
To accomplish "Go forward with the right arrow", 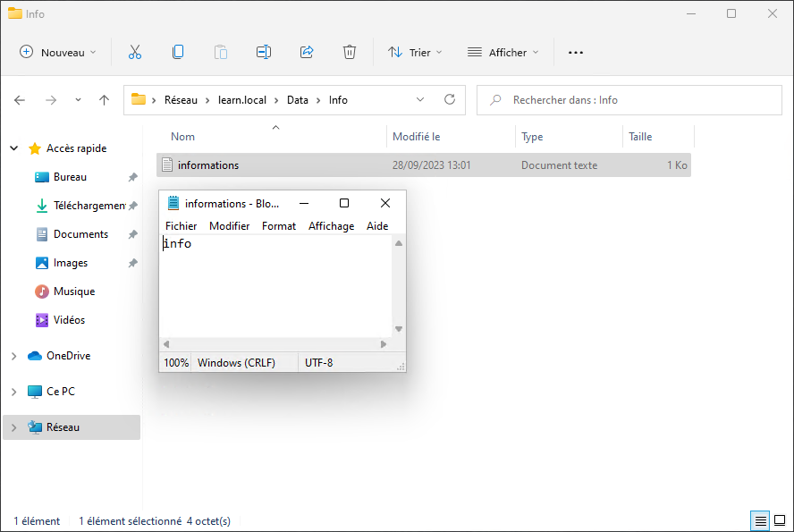I will pyautogui.click(x=51, y=100).
